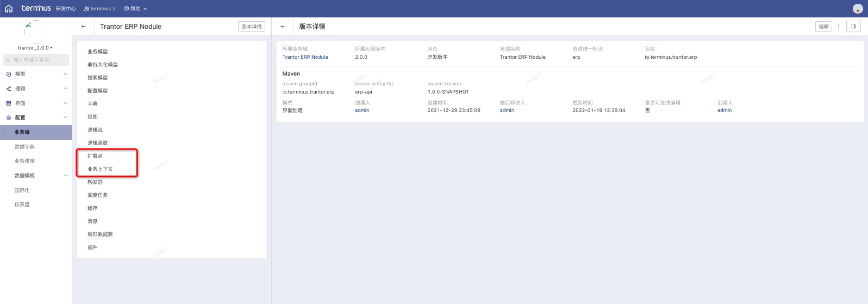Viewport: 868px width, 304px height.
Task: Open the terminus organization menu
Action: [100, 9]
